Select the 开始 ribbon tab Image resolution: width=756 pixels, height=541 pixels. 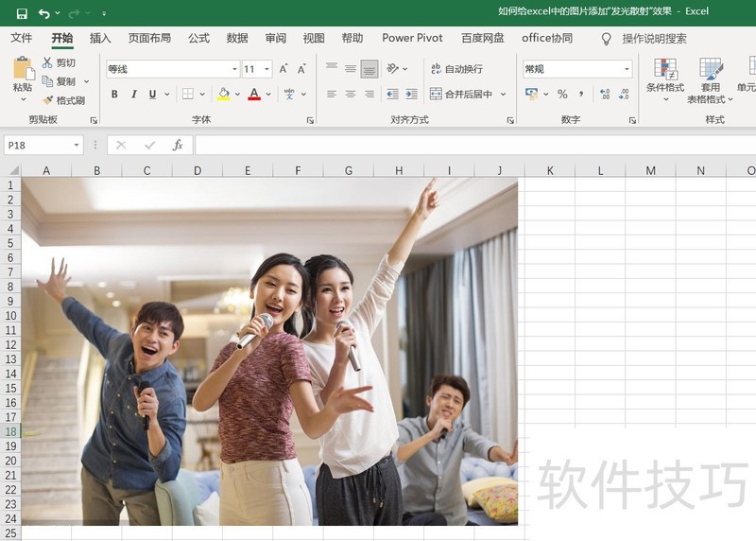tap(62, 38)
